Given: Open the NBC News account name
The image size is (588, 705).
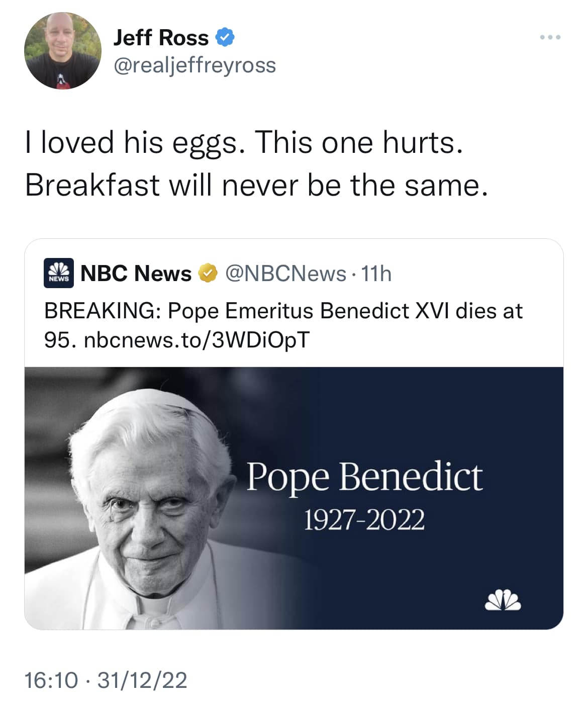Looking at the screenshot, I should tap(136, 274).
